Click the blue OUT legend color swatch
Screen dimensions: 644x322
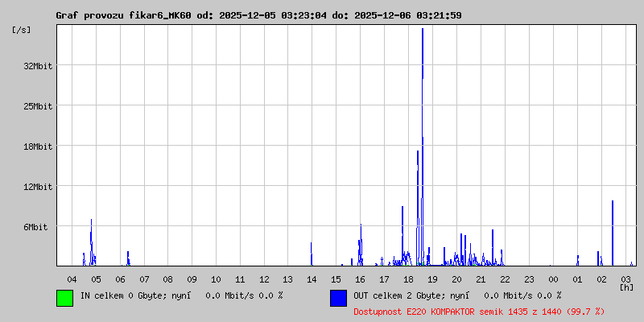pos(338,297)
